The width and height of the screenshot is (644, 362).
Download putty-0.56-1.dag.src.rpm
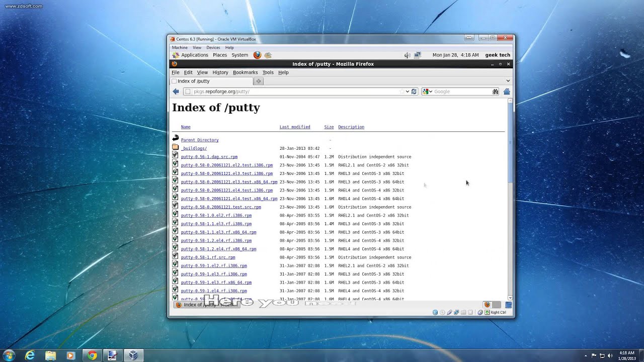pyautogui.click(x=209, y=157)
